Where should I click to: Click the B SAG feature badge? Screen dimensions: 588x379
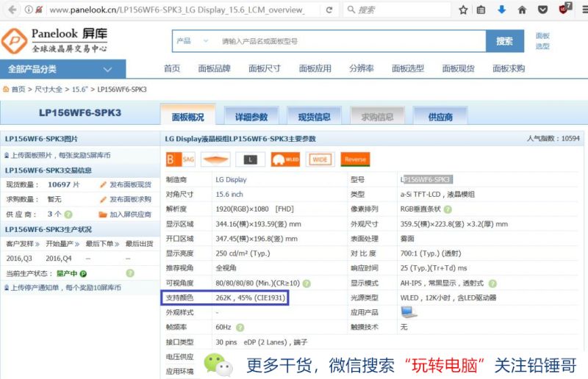pos(180,159)
